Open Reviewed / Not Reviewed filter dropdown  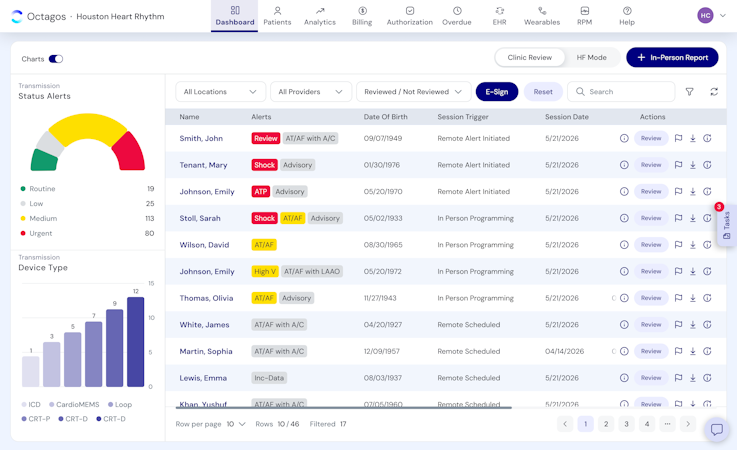coord(414,92)
